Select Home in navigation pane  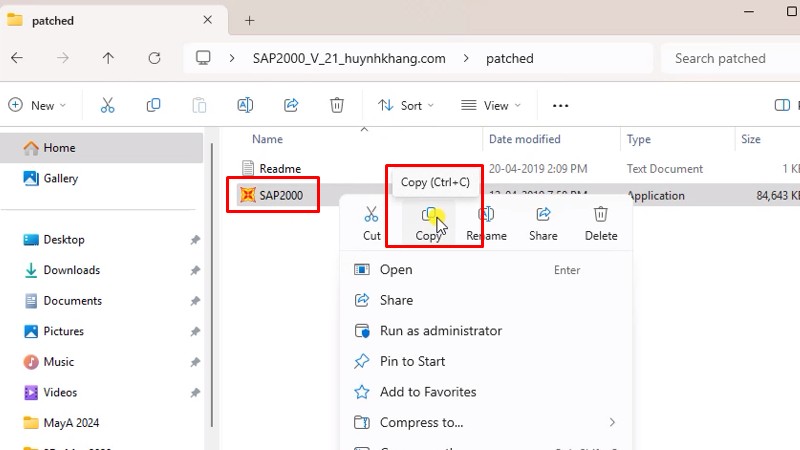102,148
